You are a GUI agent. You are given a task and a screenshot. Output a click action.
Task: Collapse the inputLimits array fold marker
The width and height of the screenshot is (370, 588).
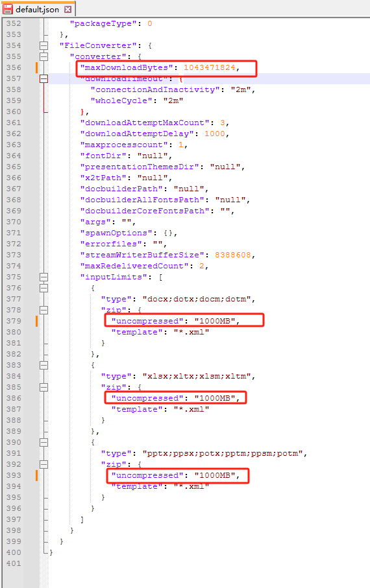click(x=44, y=277)
